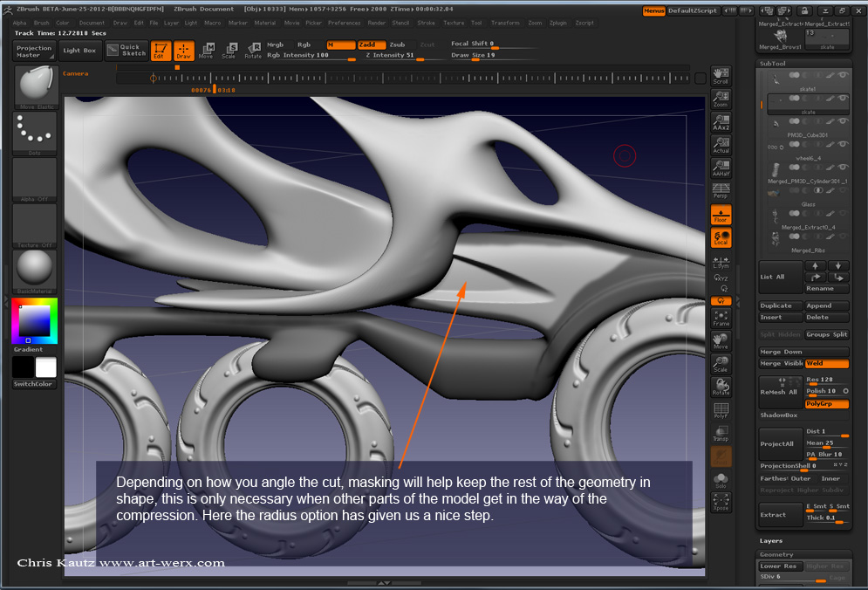Toggle visibility eye of PM3D_Cube3D1 subtool
The width and height of the screenshot is (868, 590).
pyautogui.click(x=843, y=120)
